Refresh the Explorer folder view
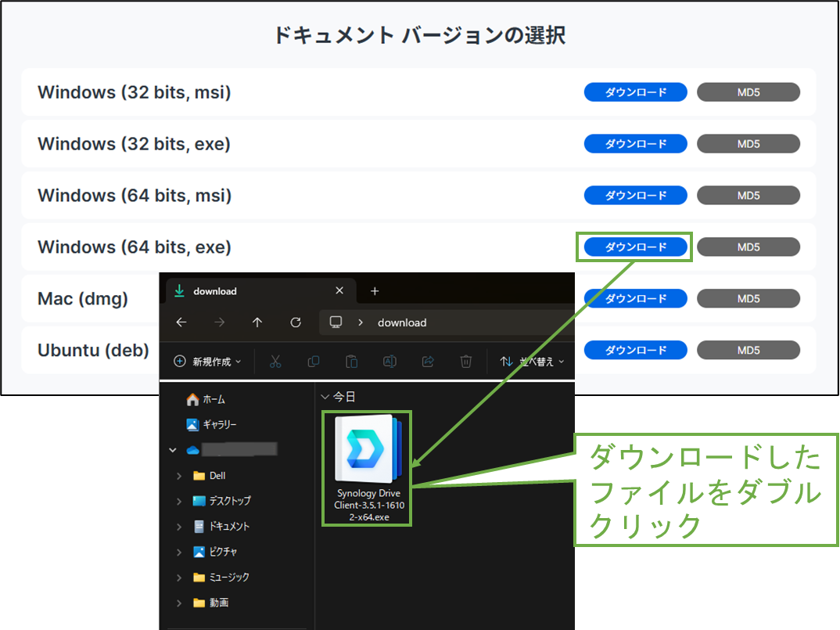840x630 pixels. (296, 322)
